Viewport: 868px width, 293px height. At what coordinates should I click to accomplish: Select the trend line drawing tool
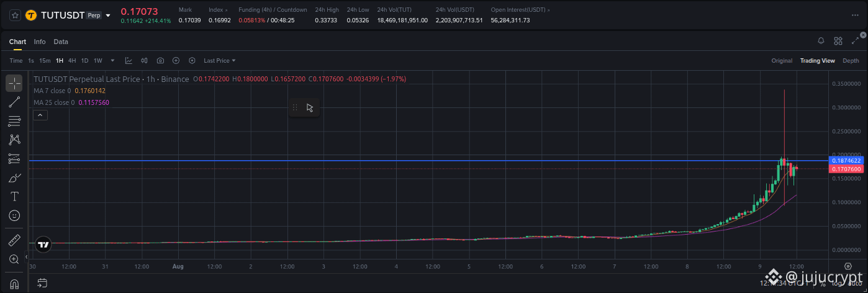[14, 102]
